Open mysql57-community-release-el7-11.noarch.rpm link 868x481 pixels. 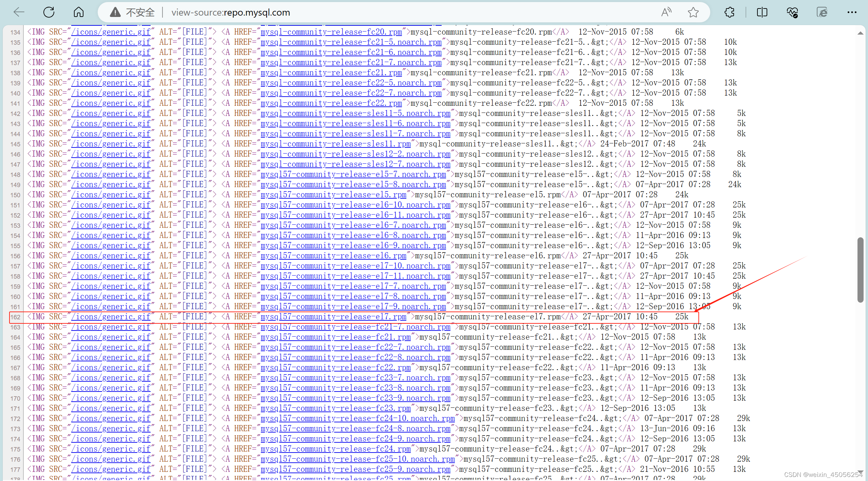click(x=355, y=276)
